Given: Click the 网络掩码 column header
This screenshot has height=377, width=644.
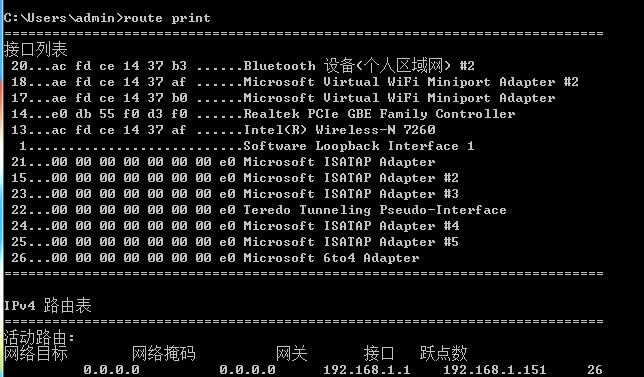Looking at the screenshot, I should (x=163, y=354).
